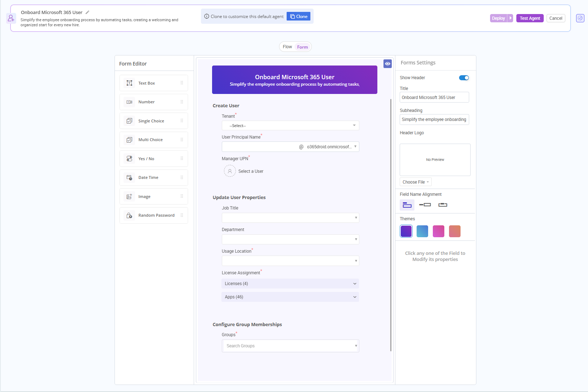
Task: Switch to the Form tab
Action: (x=302, y=47)
